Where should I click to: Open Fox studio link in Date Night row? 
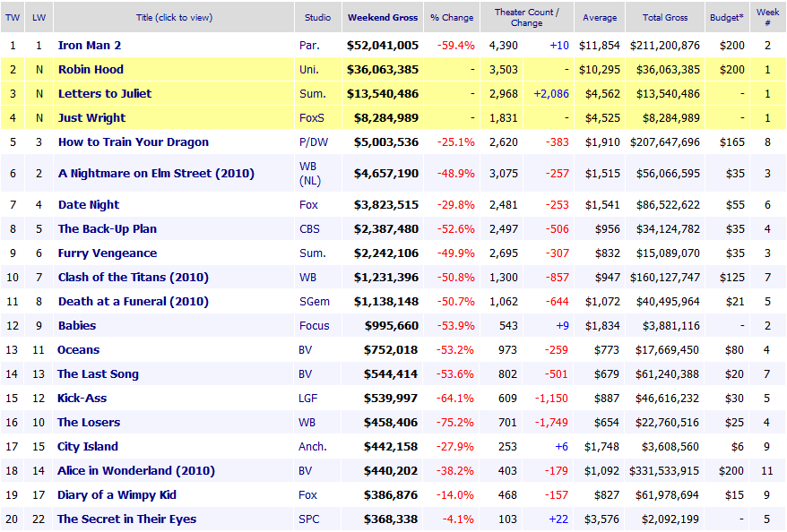click(x=308, y=204)
